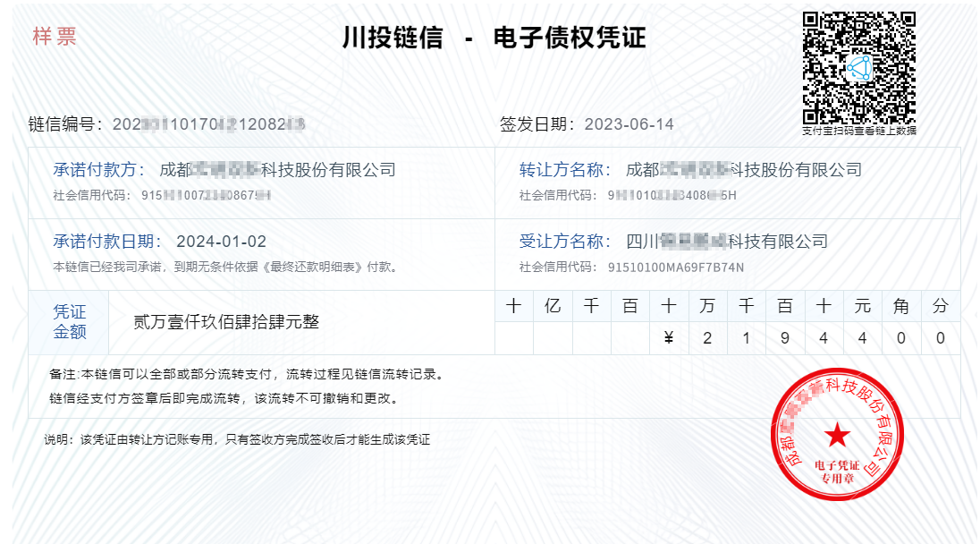The height and width of the screenshot is (544, 980).
Task: Click the QR code in the top-right corner
Action: pyautogui.click(x=859, y=67)
